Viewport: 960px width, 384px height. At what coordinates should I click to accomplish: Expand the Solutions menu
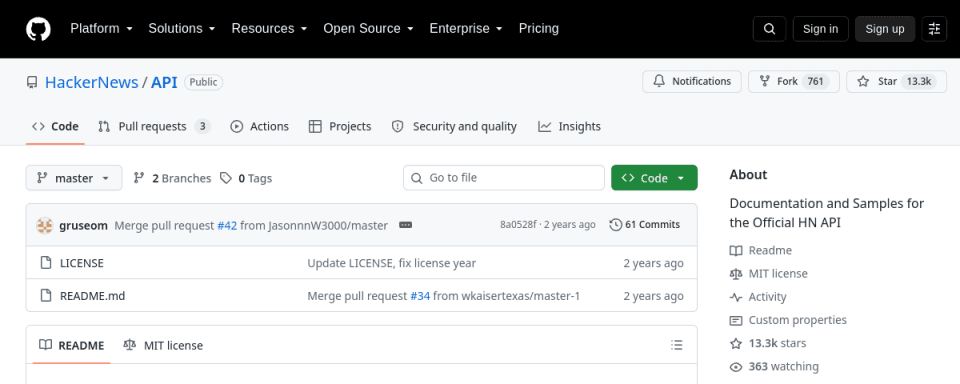pos(182,29)
